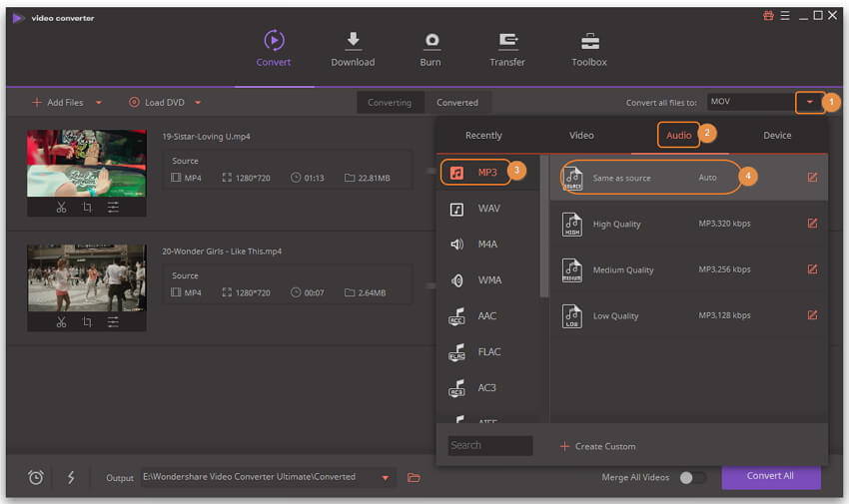Trim the Wonder Girls video with scissors
Screen dimensions: 849x504
pos(61,322)
